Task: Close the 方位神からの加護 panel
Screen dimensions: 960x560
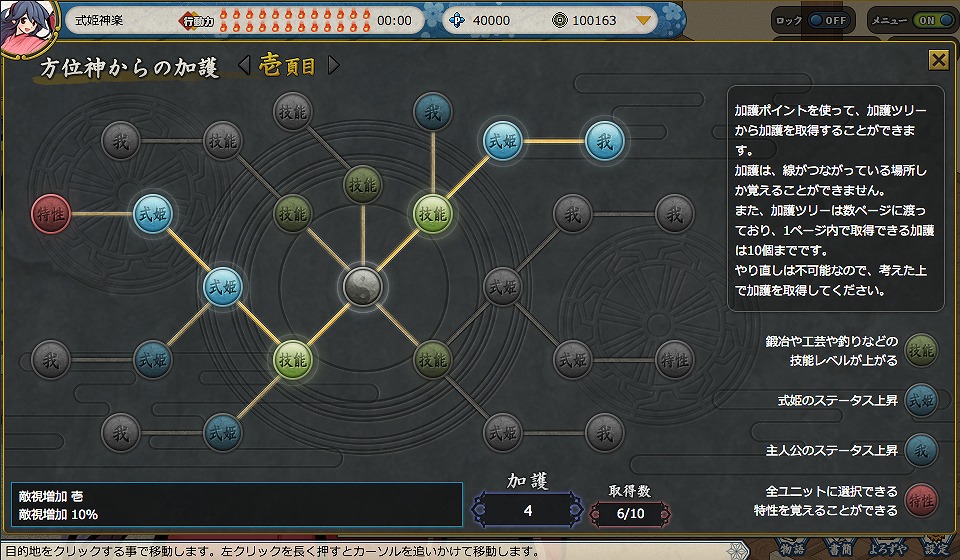Action: [x=938, y=60]
